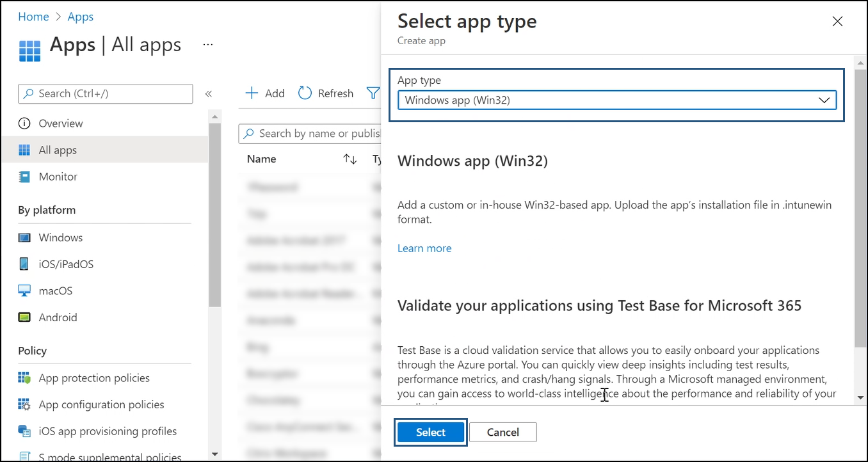Click the Monitor book icon
Image resolution: width=868 pixels, height=462 pixels.
point(24,177)
